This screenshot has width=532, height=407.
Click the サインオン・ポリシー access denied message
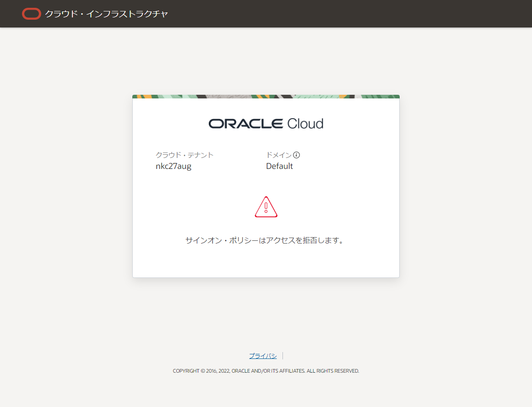tap(265, 240)
